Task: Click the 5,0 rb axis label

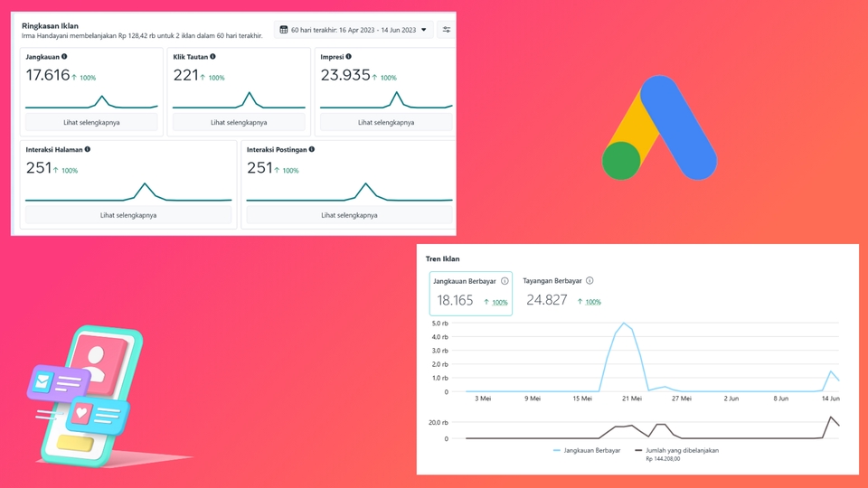Action: [439, 324]
